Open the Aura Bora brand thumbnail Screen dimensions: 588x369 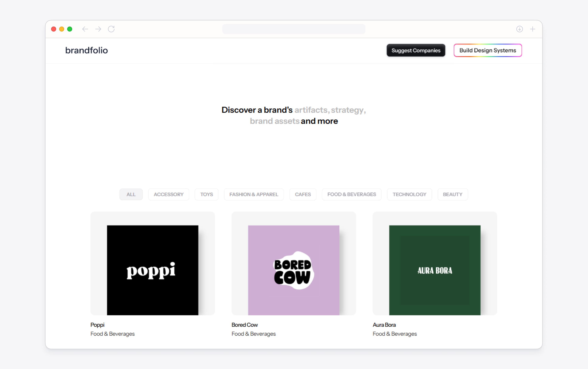click(x=435, y=263)
